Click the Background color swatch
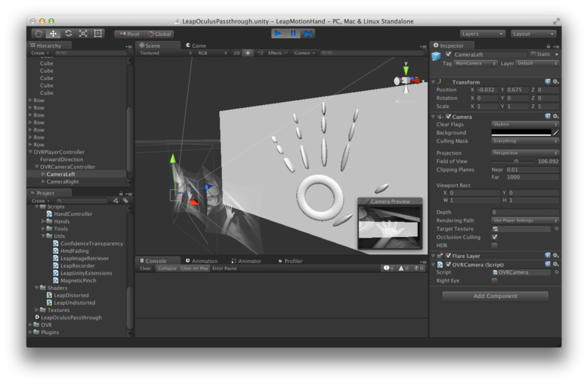The height and width of the screenshot is (384, 588). pos(521,133)
